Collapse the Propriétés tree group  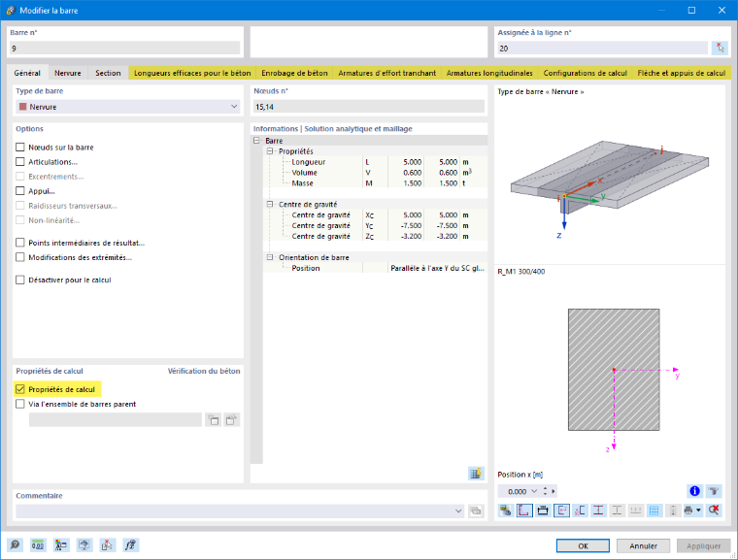click(270, 151)
